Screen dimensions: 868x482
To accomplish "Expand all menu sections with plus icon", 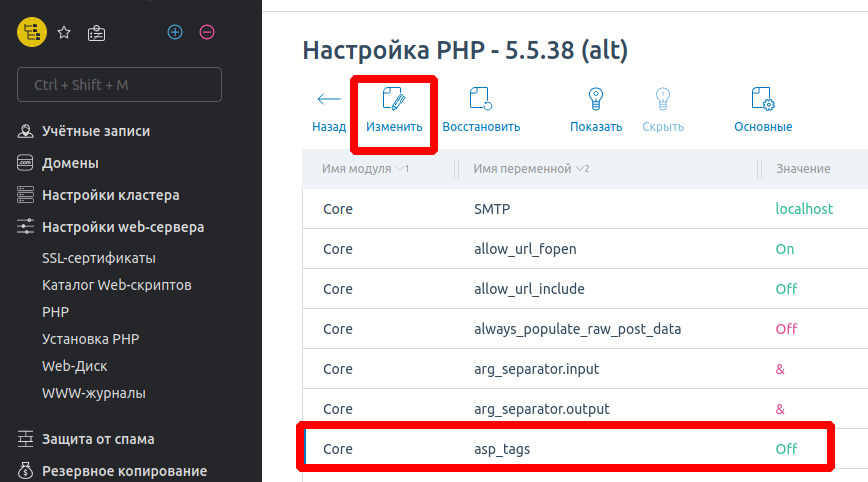I will pos(175,32).
